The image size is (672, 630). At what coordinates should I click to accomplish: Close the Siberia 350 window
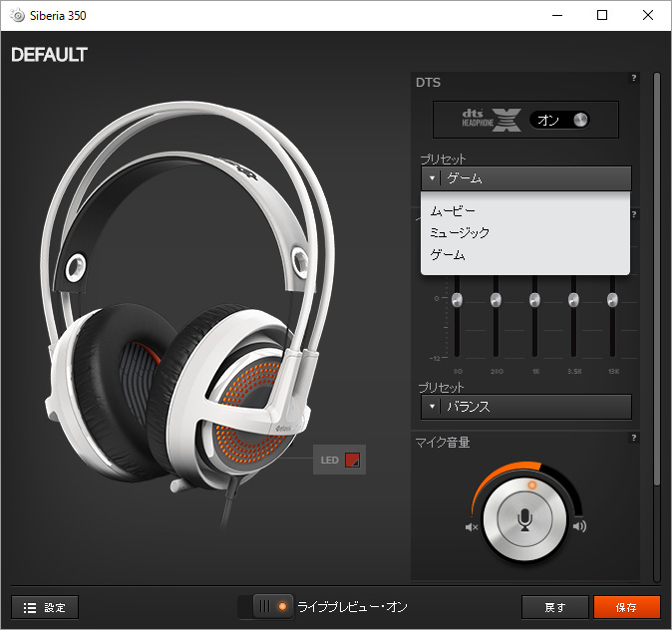point(648,15)
